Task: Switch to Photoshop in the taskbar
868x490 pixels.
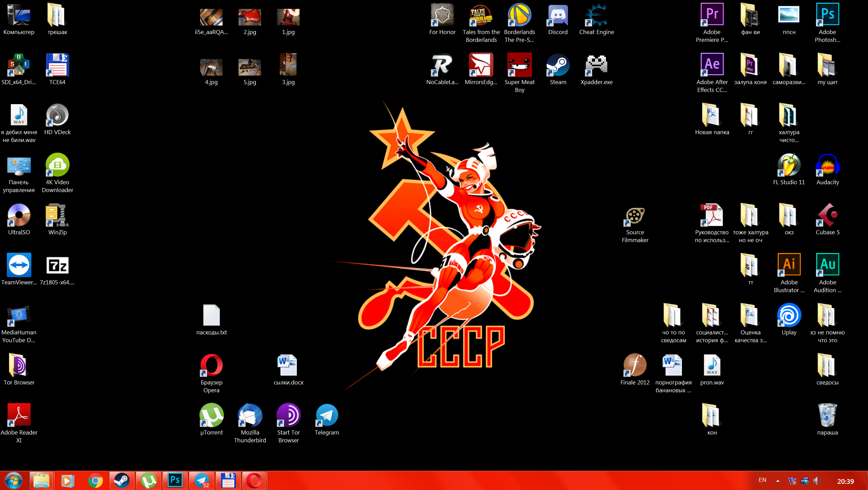Action: click(x=175, y=480)
